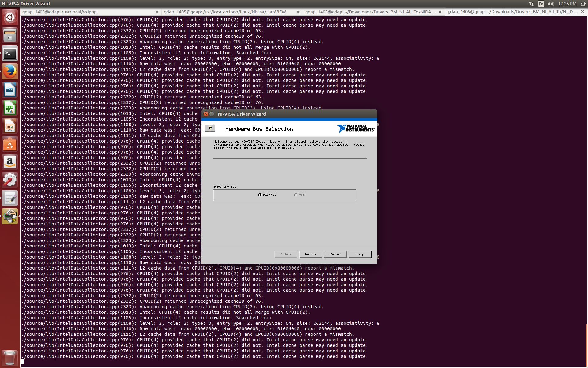Open the Amazon dock icon

(x=10, y=162)
